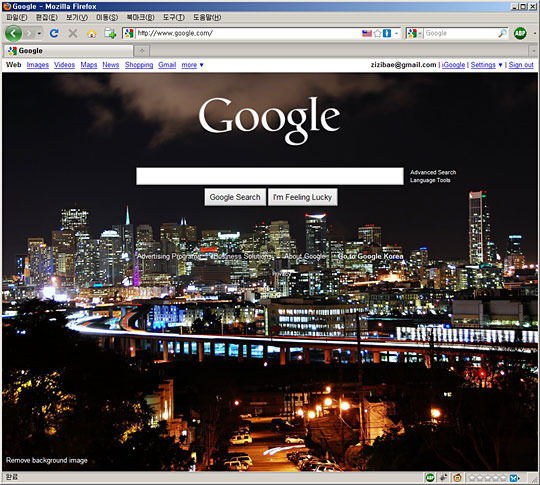Image resolution: width=540 pixels, height=485 pixels.
Task: Open the 파일(F) menu
Action: [17, 17]
